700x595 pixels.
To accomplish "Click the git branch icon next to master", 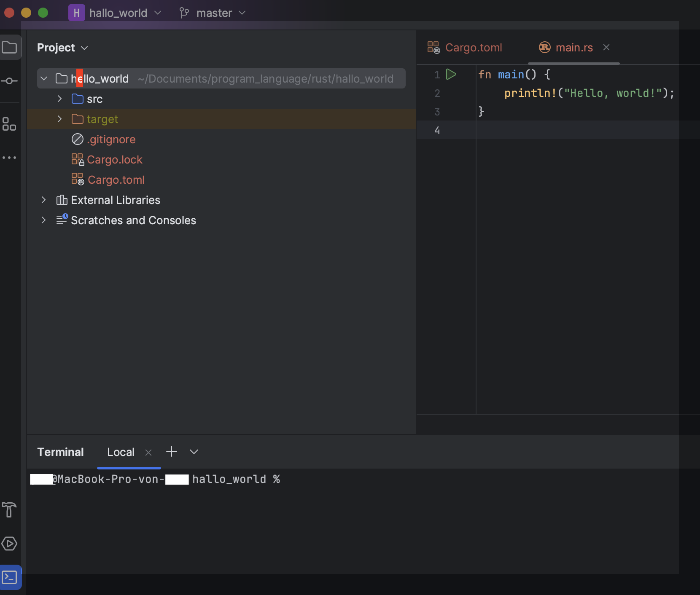I will point(184,13).
